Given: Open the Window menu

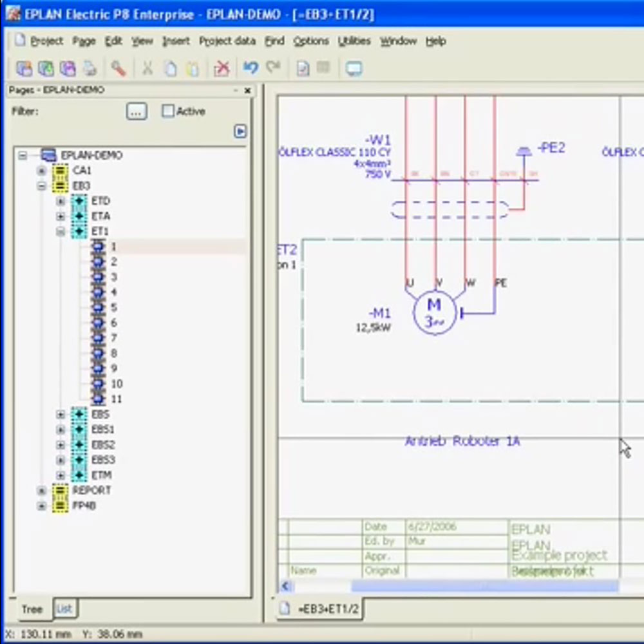Looking at the screenshot, I should (398, 41).
